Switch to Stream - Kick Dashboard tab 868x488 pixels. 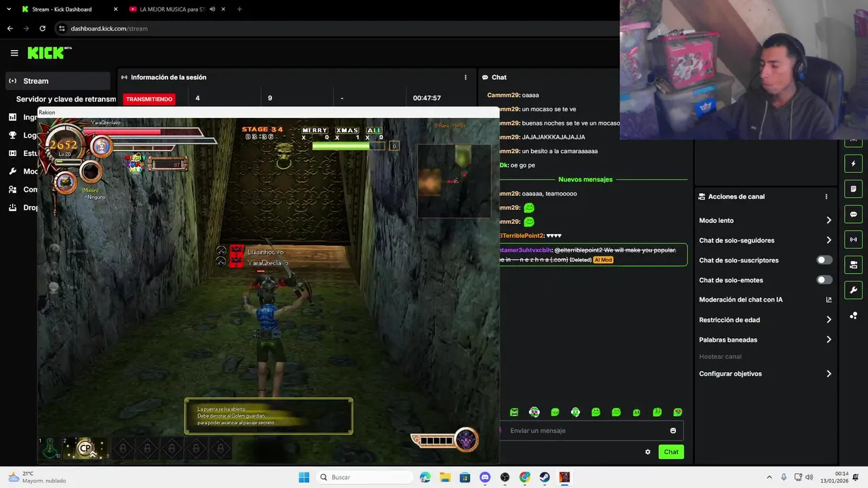pyautogui.click(x=68, y=9)
